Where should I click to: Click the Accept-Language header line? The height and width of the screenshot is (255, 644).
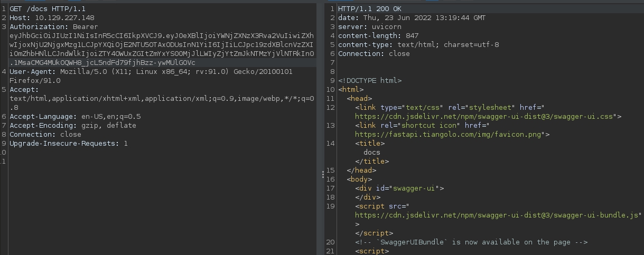[75, 117]
